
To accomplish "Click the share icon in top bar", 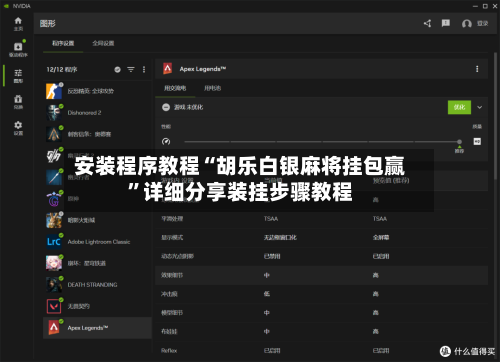I will pos(427,23).
